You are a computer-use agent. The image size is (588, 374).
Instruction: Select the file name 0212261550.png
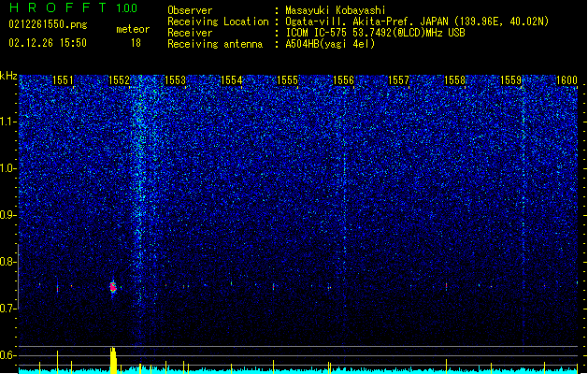(48, 24)
